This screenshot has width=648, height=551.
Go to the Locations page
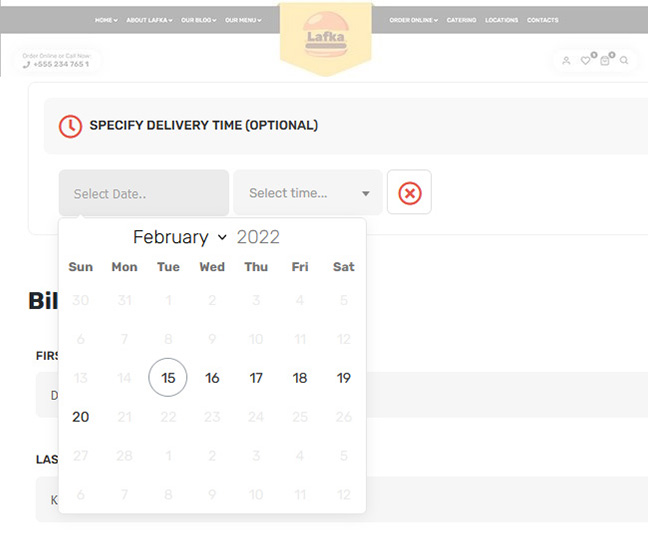point(501,20)
